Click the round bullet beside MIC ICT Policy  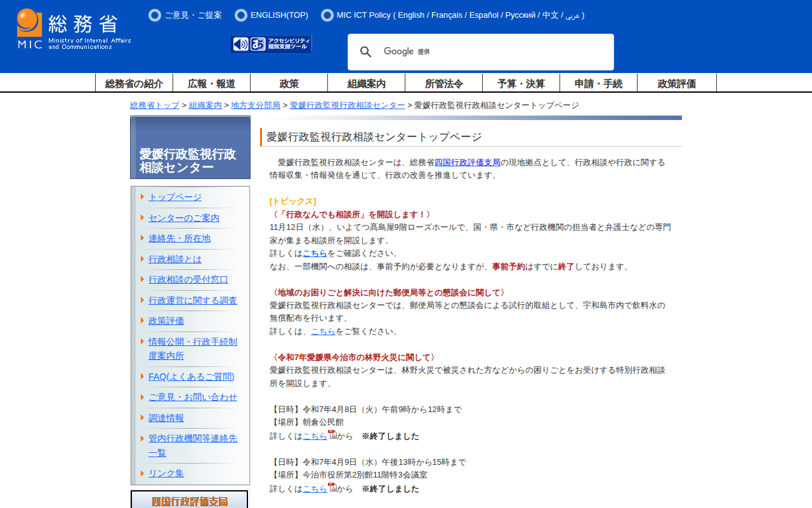pos(327,15)
